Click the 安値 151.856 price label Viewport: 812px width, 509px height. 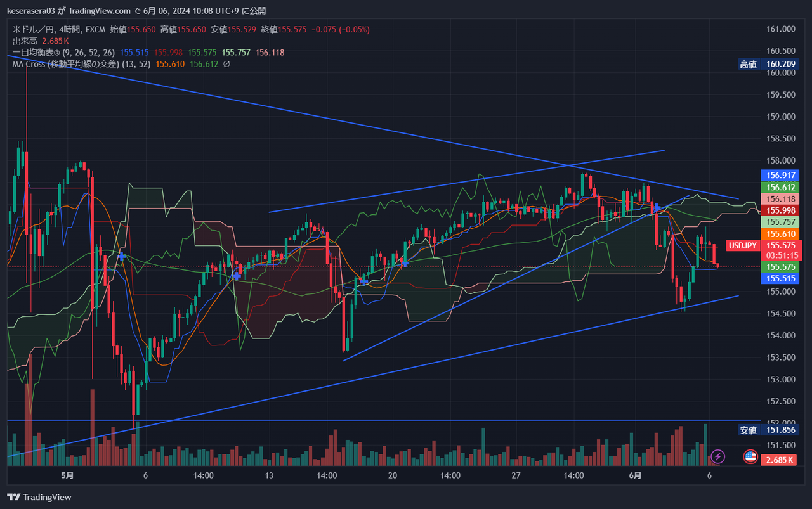coord(767,430)
